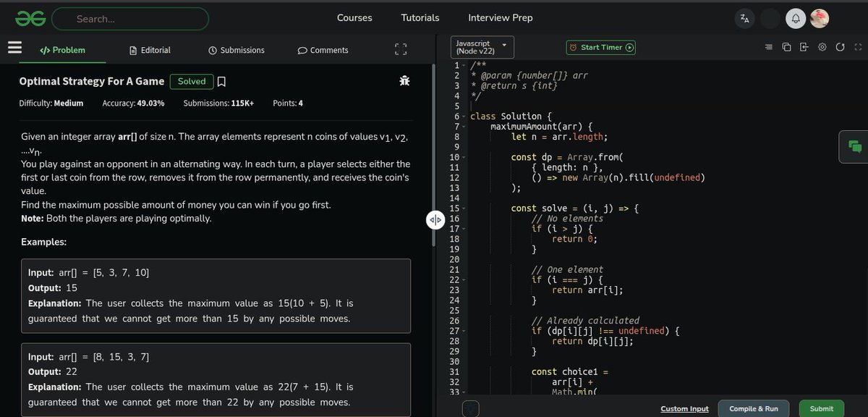The image size is (868, 417).
Task: Open the Courses menu
Action: [x=354, y=17]
